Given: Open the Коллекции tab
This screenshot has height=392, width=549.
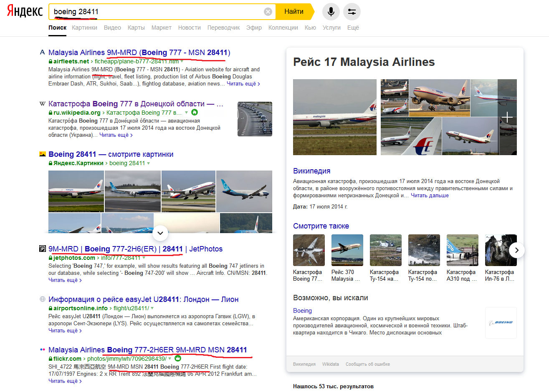Looking at the screenshot, I should click(x=283, y=28).
